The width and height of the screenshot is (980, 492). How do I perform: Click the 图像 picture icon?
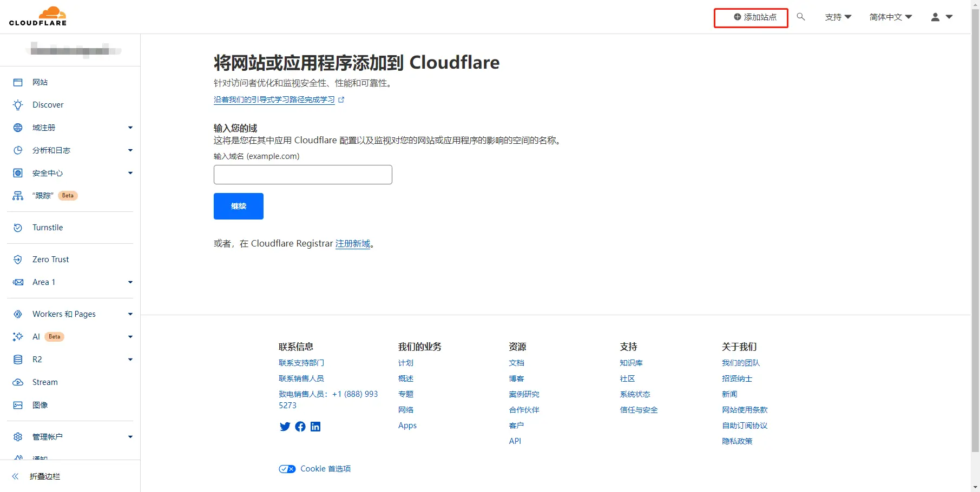(x=18, y=405)
